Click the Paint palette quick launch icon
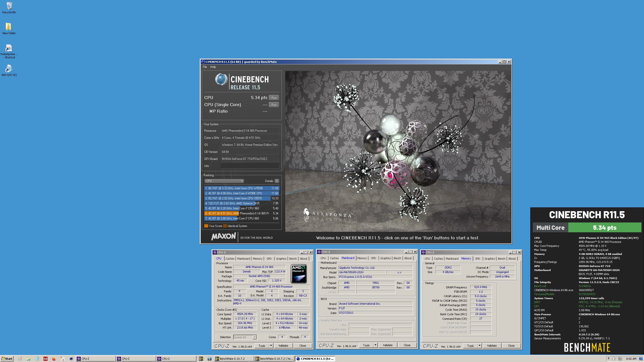 click(x=20, y=359)
